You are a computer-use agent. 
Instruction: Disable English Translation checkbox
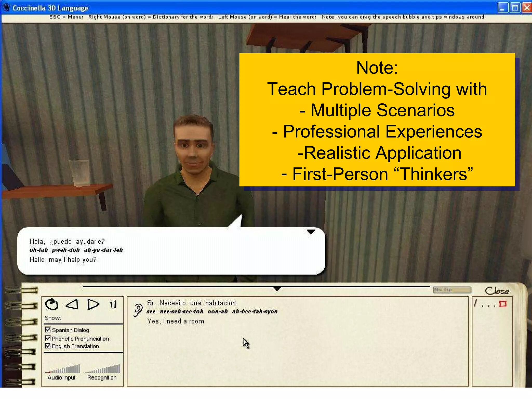[x=48, y=346]
